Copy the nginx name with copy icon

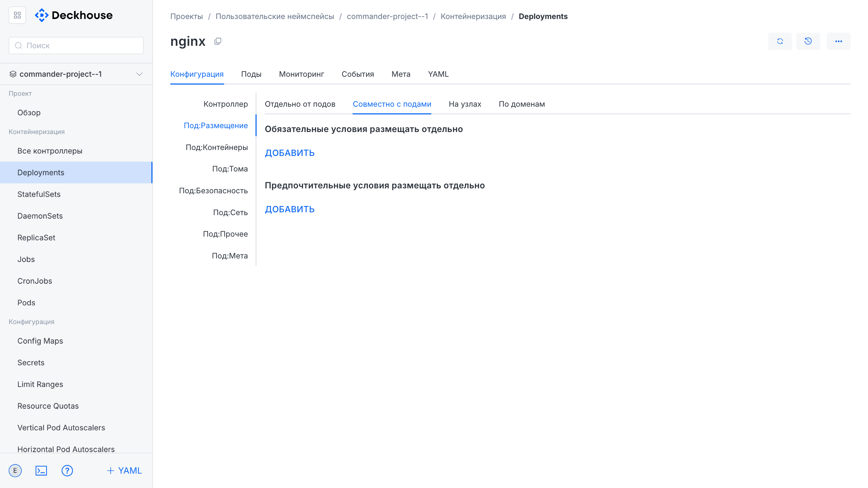tap(218, 41)
